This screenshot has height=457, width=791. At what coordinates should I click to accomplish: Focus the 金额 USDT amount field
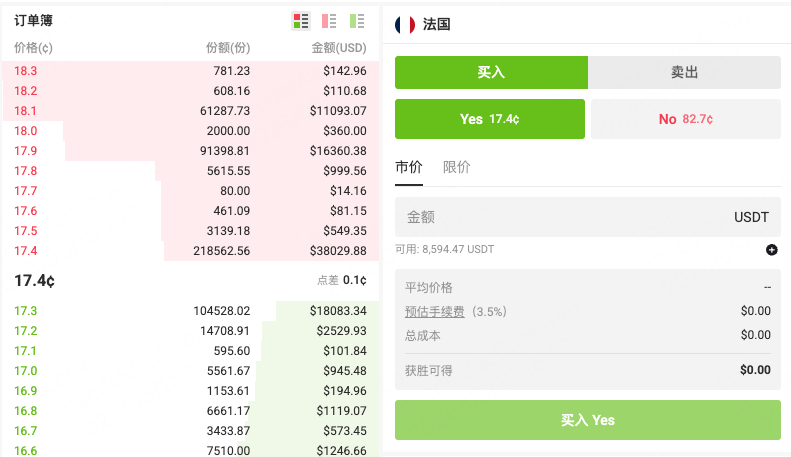point(588,217)
